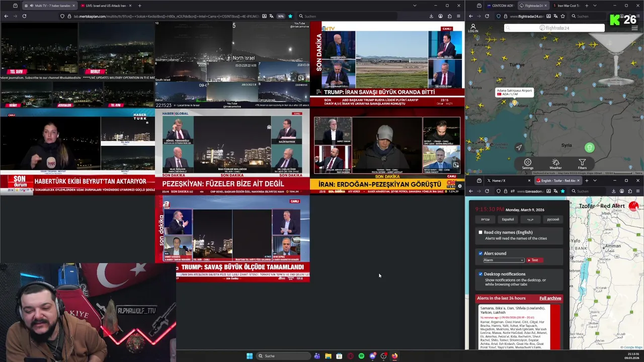Select the Multi TV - 7 haber kanalı tab

pyautogui.click(x=49, y=6)
